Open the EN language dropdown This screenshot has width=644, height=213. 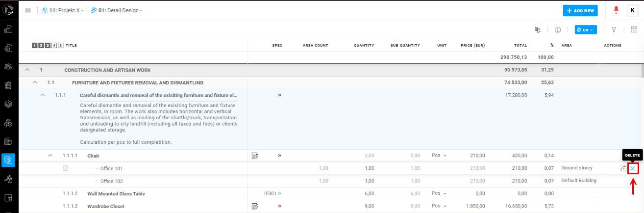coord(586,30)
